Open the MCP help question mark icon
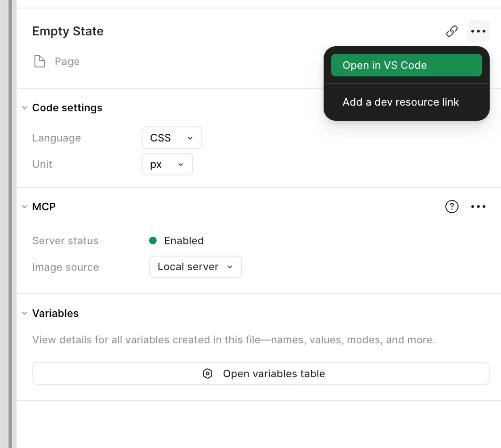The image size is (501, 448). (452, 207)
